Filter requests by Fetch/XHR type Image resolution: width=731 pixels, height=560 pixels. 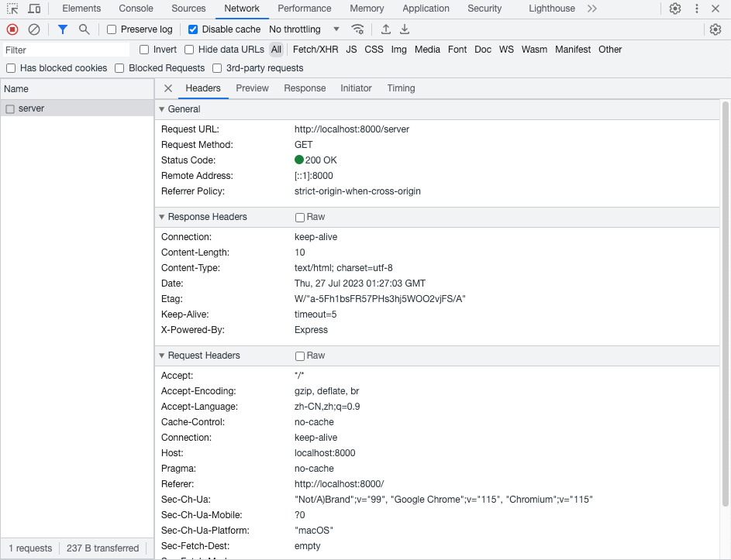click(x=315, y=50)
